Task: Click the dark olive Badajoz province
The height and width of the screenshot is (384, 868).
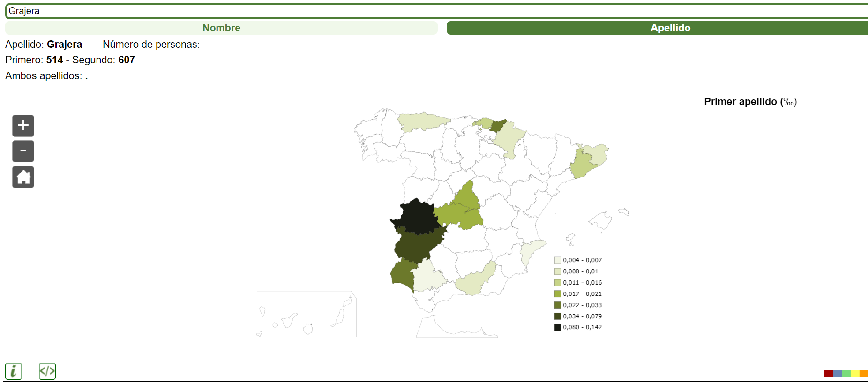Action: [415, 245]
